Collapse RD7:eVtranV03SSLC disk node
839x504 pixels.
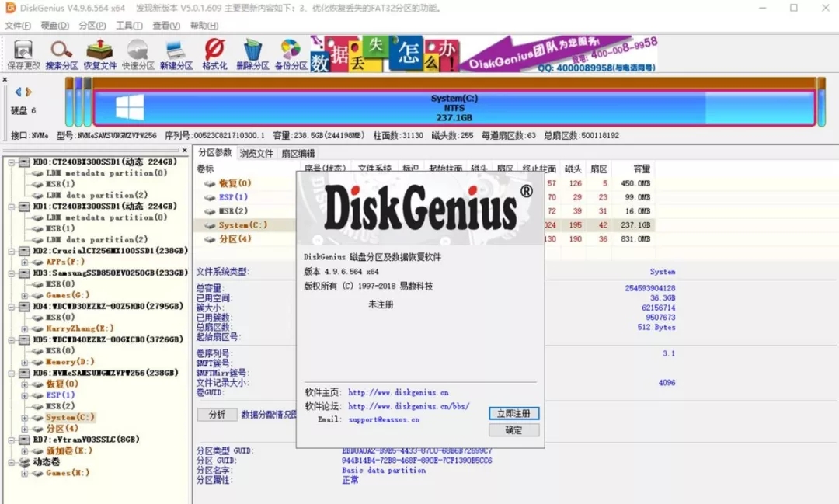[11, 440]
